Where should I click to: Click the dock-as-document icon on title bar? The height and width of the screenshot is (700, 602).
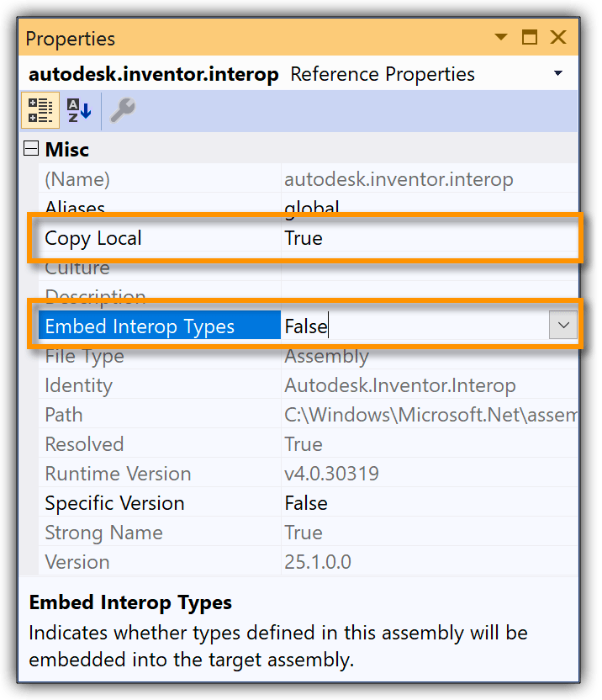coord(531,37)
